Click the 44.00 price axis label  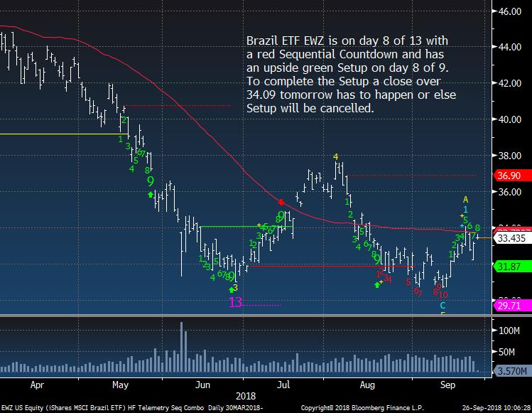509,47
